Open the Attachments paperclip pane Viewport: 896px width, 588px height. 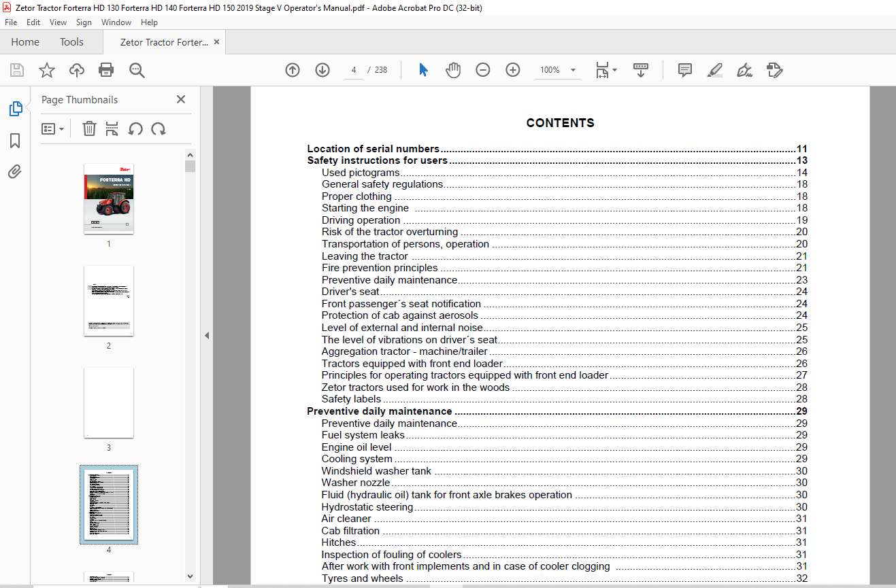[15, 172]
